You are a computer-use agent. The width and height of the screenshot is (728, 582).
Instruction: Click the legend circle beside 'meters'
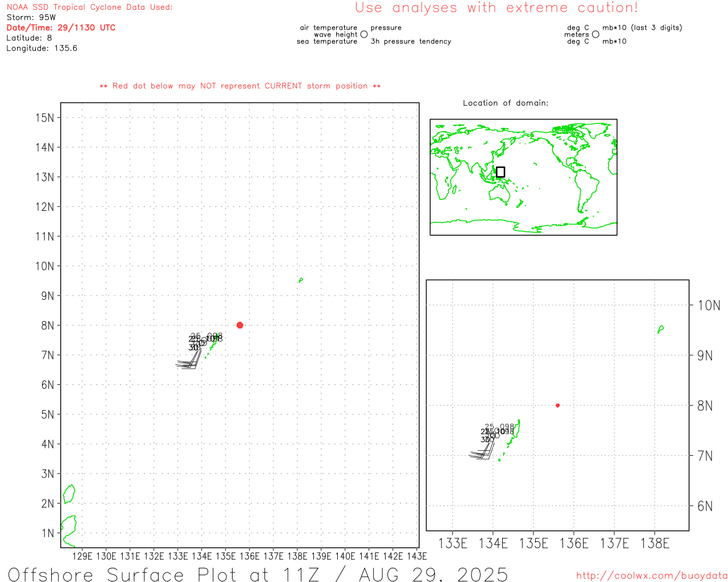pyautogui.click(x=595, y=34)
